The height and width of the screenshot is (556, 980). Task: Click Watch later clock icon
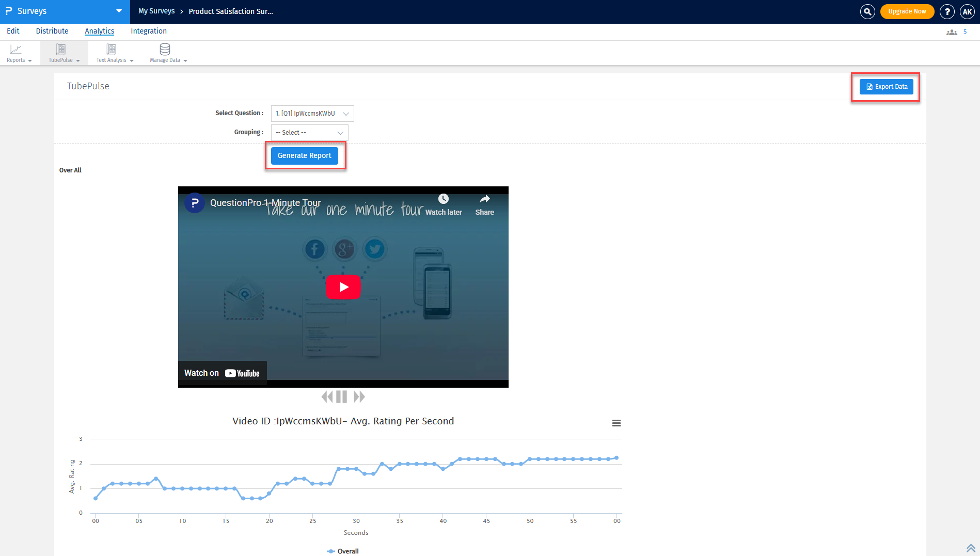(444, 204)
